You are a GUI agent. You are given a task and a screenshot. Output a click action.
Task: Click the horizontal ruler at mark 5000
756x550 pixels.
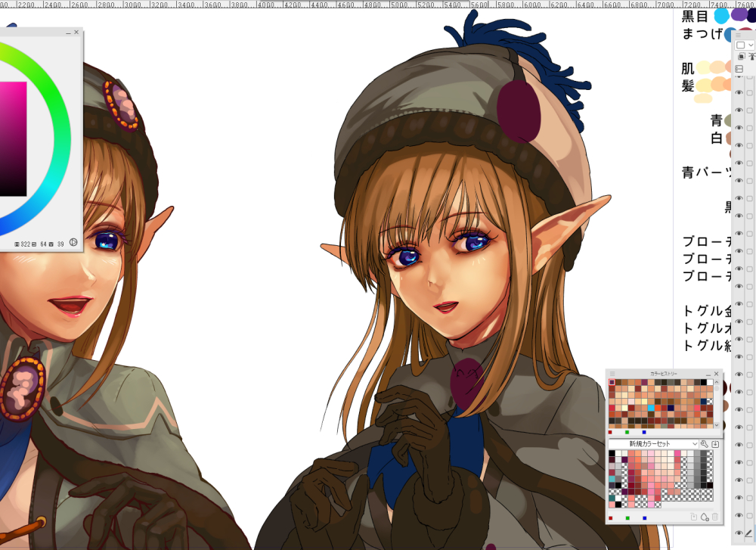(x=399, y=5)
